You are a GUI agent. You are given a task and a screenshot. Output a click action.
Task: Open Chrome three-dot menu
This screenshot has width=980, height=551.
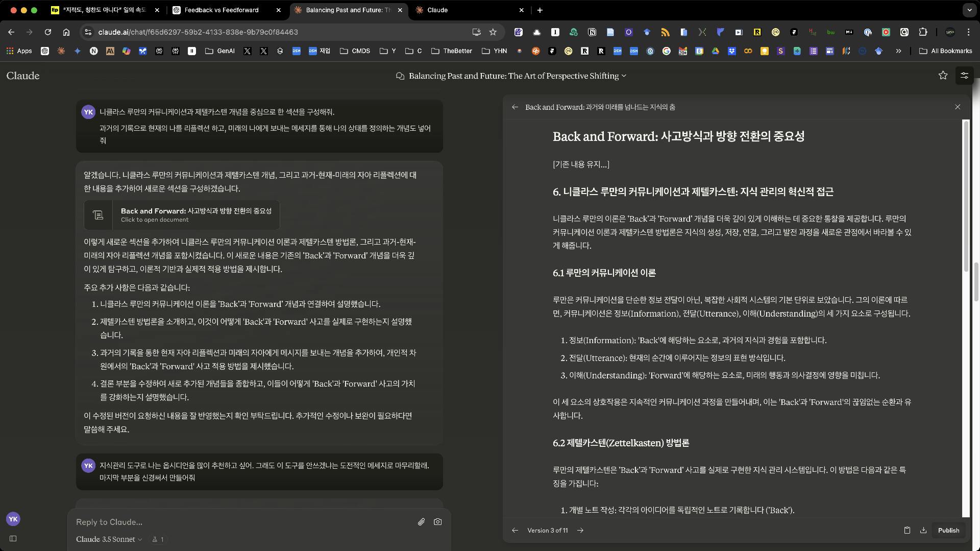point(968,32)
